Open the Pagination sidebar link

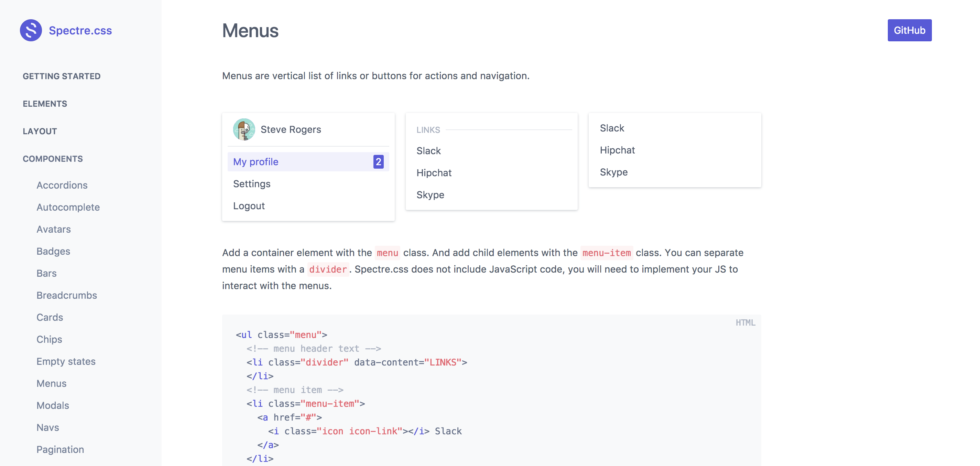tap(60, 449)
